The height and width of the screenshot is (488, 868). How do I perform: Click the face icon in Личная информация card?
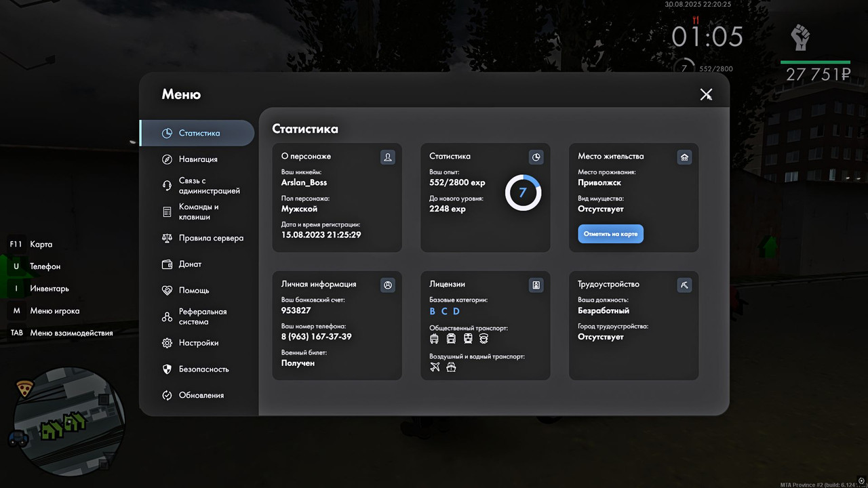(388, 285)
